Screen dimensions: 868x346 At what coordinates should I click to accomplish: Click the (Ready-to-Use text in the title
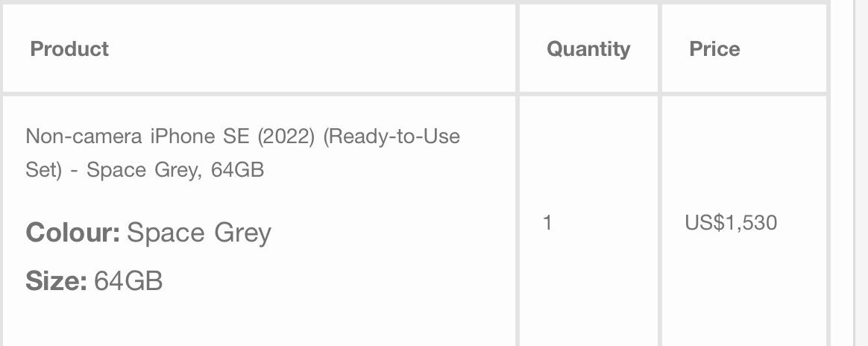(391, 136)
